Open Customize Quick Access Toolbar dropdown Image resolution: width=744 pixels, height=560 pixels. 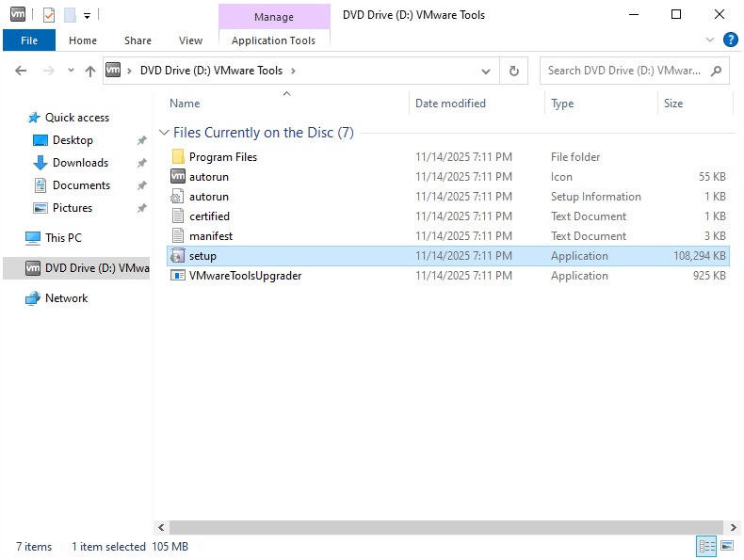point(87,15)
